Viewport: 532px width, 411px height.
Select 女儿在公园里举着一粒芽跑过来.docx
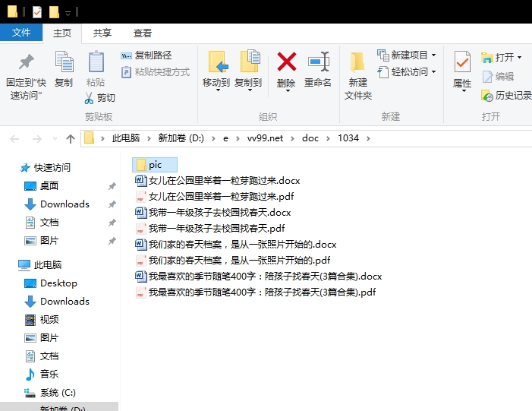click(218, 180)
